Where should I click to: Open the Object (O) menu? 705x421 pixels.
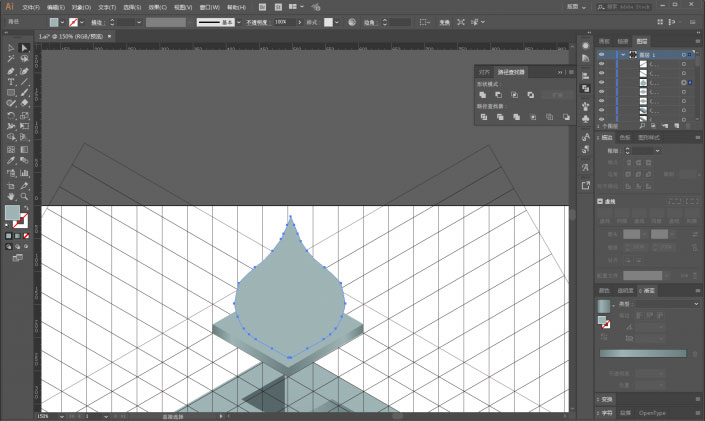pos(81,7)
